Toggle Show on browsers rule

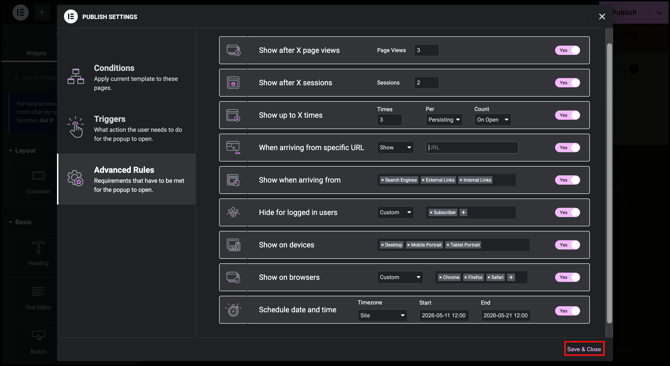coord(567,277)
